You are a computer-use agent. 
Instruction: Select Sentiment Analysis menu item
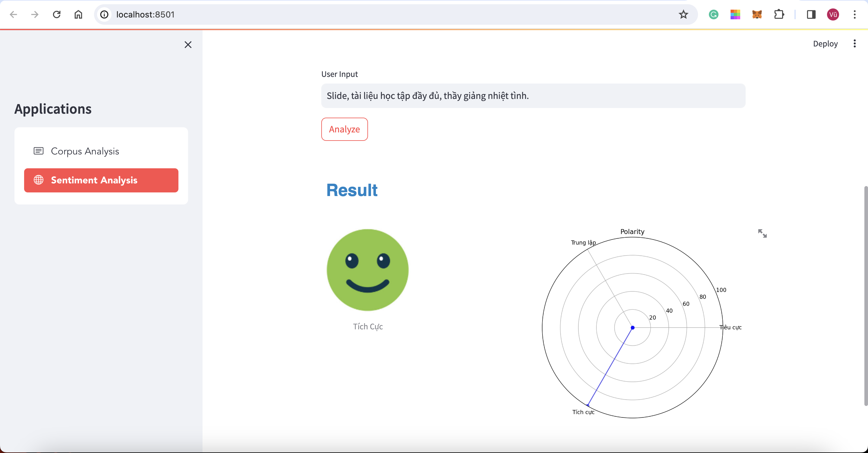pyautogui.click(x=101, y=180)
